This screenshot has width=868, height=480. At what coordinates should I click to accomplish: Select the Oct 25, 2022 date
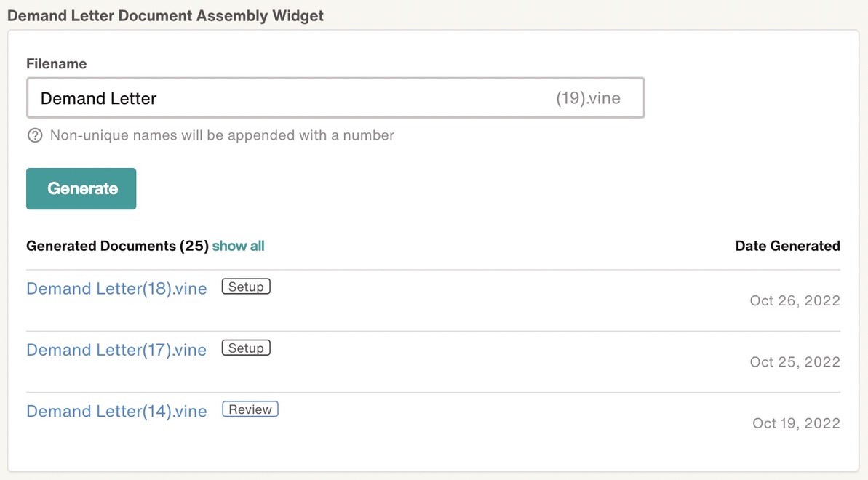(795, 362)
